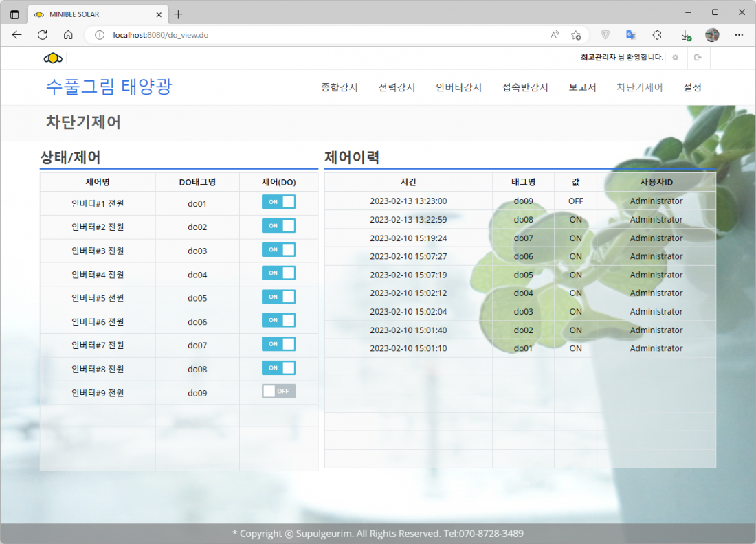
Task: Open the browser Settings and more menu
Action: pos(739,35)
